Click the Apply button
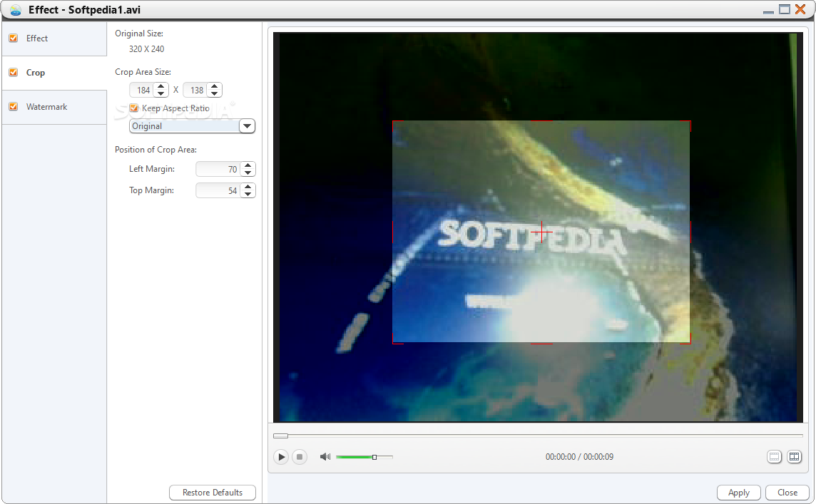Image resolution: width=816 pixels, height=504 pixels. (x=738, y=492)
